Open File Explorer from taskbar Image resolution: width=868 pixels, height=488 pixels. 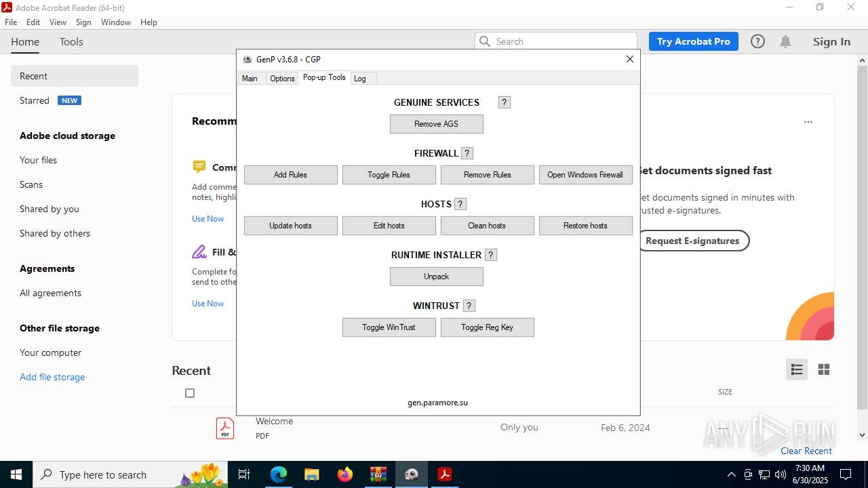point(312,474)
